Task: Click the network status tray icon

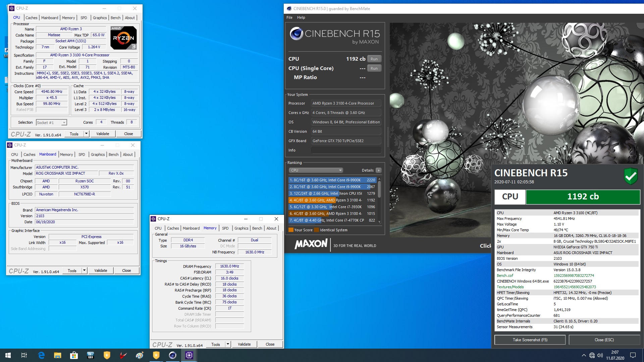Action: 592,355
